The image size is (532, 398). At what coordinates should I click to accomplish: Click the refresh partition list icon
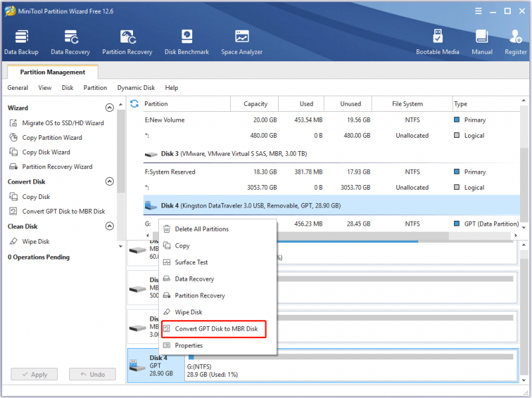pyautogui.click(x=134, y=104)
